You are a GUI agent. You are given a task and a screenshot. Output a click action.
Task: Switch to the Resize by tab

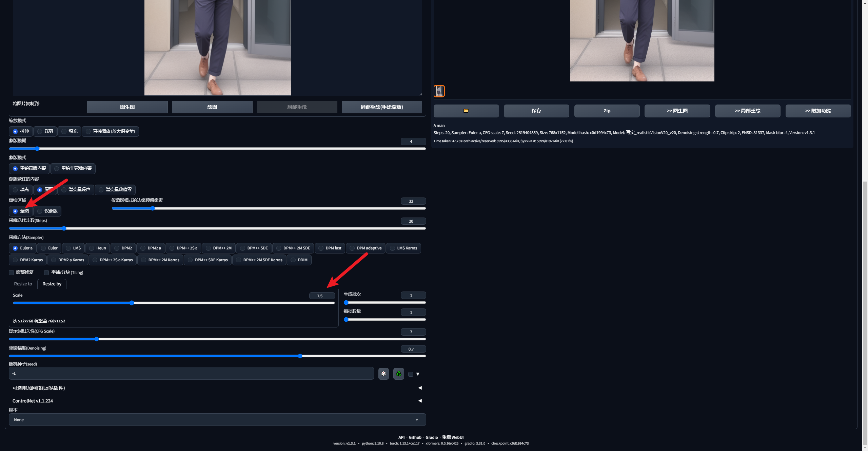tap(52, 284)
